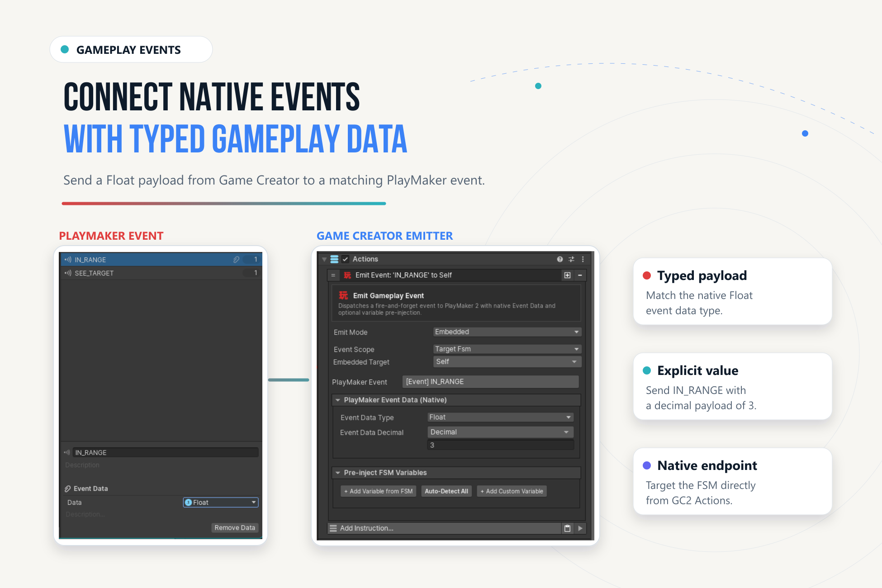Click the decimal value field containing 3
The height and width of the screenshot is (588, 882).
point(500,445)
